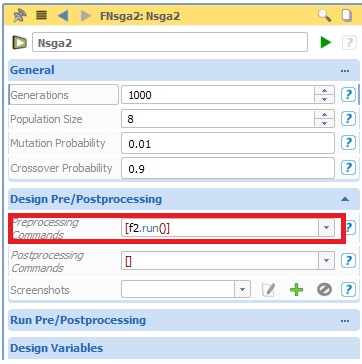Navigate back with the blue left arrow
362x364 pixels.
[63, 16]
